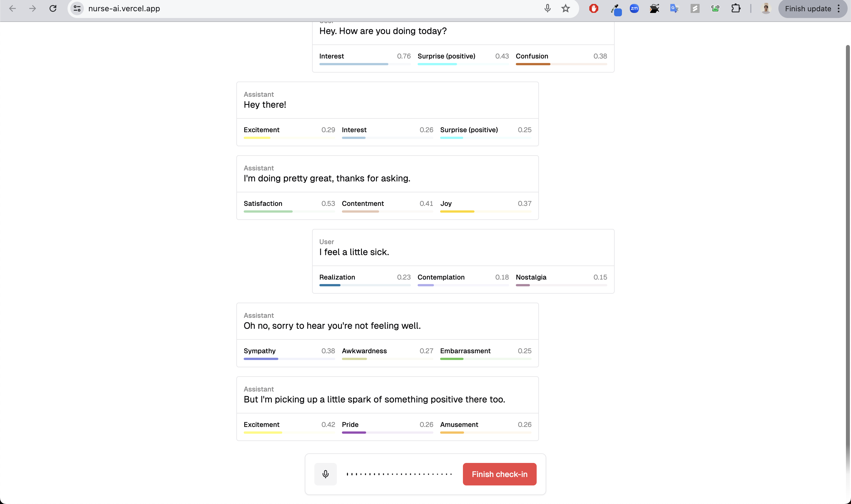
Task: Open the ColorZilla eyedropper extension
Action: pos(615,9)
